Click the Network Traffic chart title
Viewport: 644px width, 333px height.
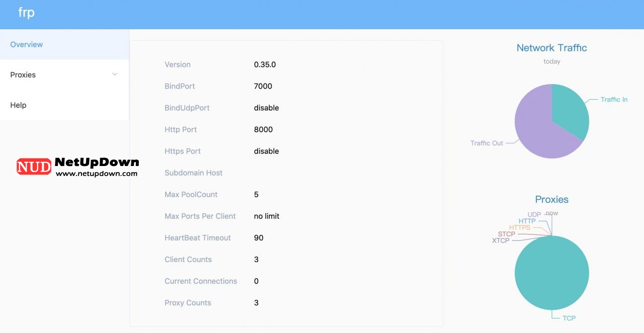552,48
